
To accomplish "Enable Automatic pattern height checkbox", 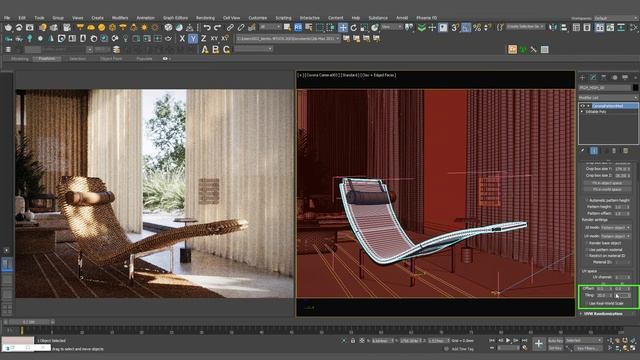I will (x=587, y=200).
